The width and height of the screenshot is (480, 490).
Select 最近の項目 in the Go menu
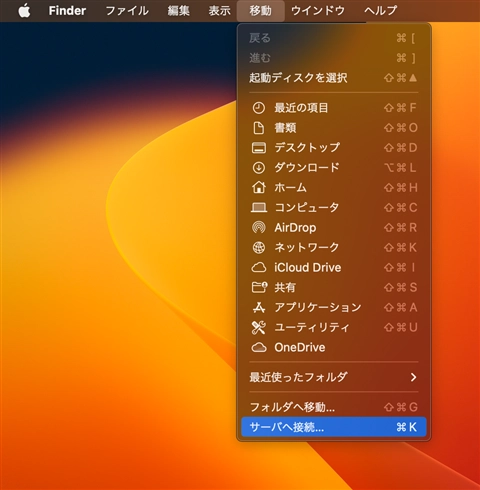[334, 108]
